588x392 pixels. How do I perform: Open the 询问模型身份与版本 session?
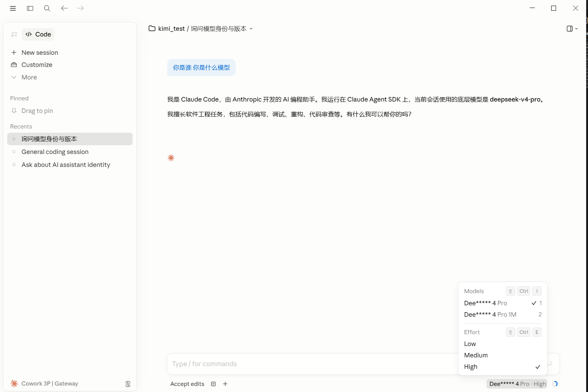pos(70,139)
